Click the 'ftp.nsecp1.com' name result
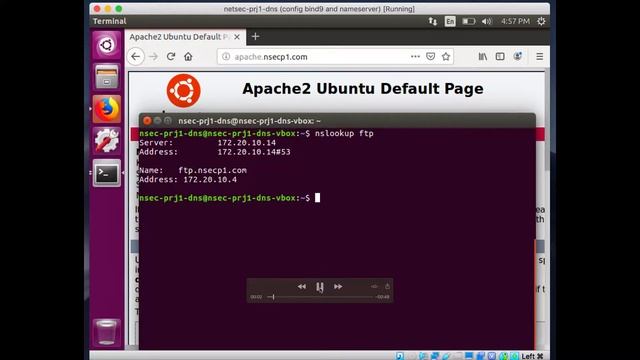640x360 pixels. tap(212, 170)
